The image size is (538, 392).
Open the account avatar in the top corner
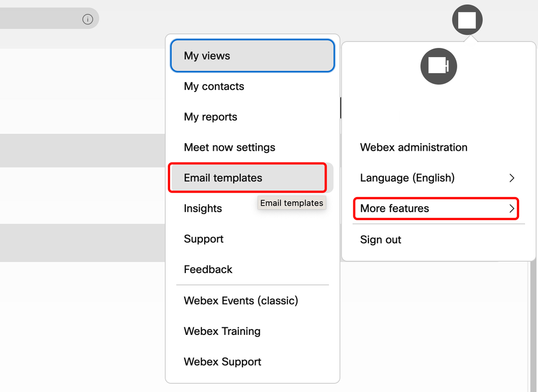point(466,19)
